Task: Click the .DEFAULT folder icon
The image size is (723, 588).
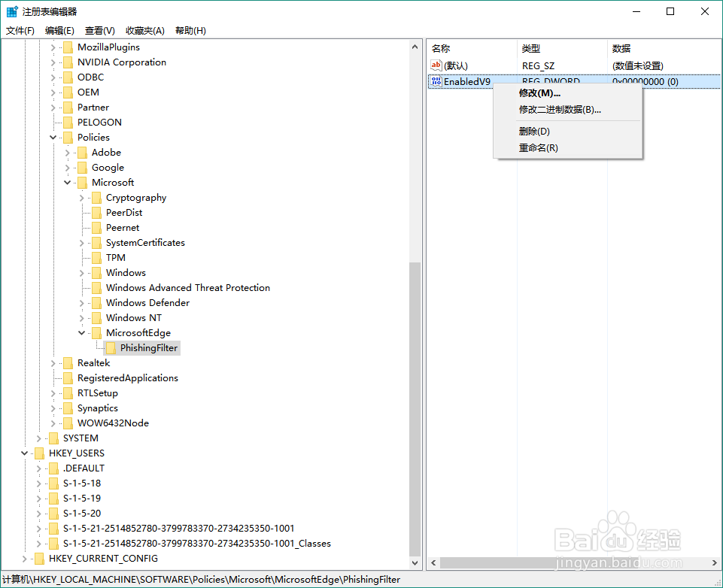Action: click(53, 468)
